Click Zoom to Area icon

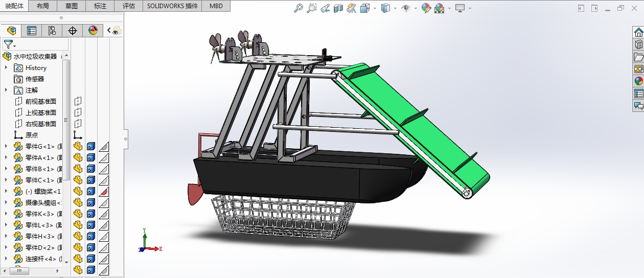point(312,8)
